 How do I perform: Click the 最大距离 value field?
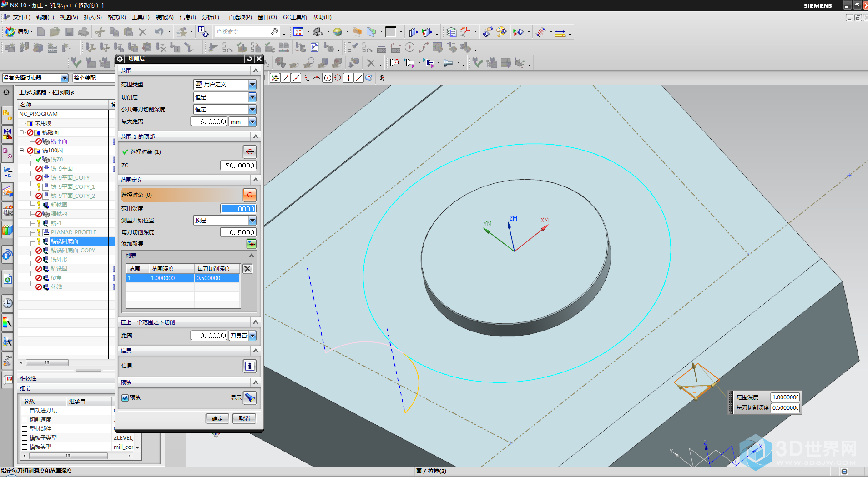coord(209,121)
